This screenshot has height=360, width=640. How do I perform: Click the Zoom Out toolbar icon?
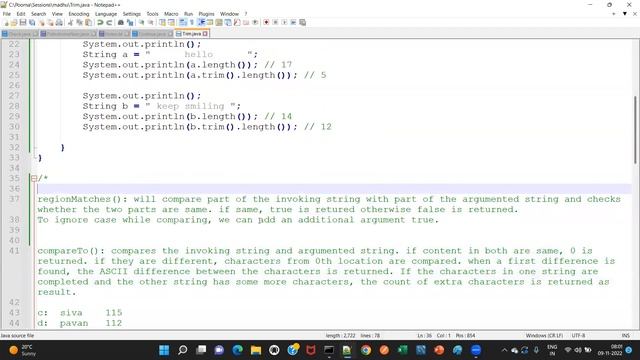click(x=151, y=22)
